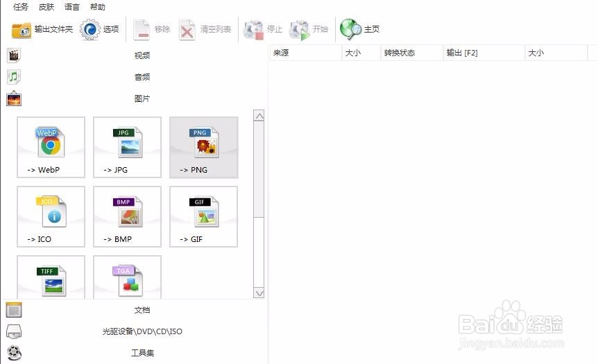This screenshot has height=364, width=598.
Task: Click first 大小 column header after 来源
Action: pyautogui.click(x=361, y=53)
